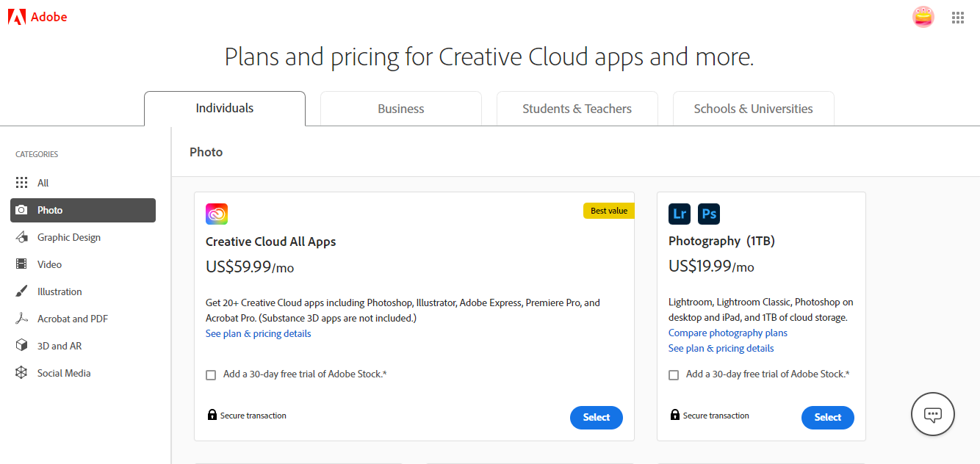This screenshot has width=980, height=464.
Task: Click Secure transaction text in Photography card
Action: [716, 416]
